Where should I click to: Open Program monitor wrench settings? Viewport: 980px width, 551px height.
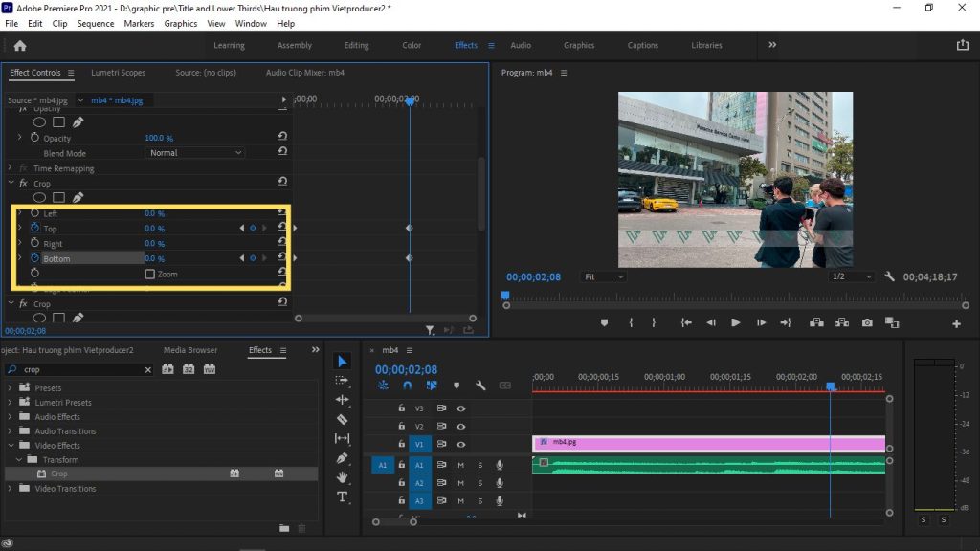(889, 276)
